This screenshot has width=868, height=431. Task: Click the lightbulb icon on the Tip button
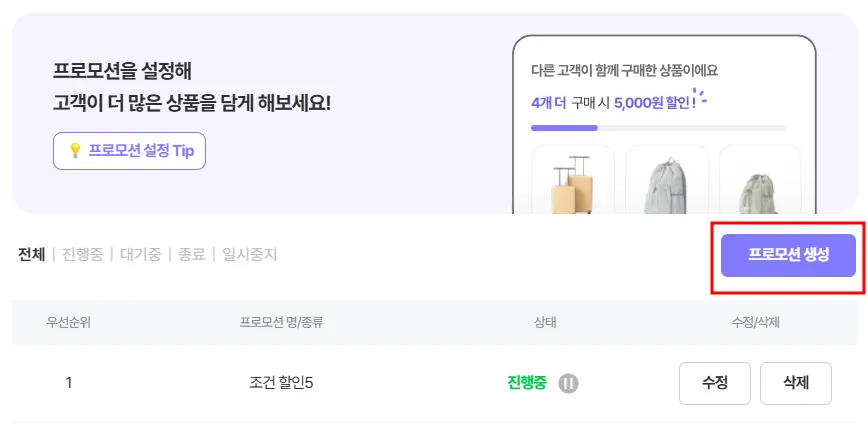74,151
